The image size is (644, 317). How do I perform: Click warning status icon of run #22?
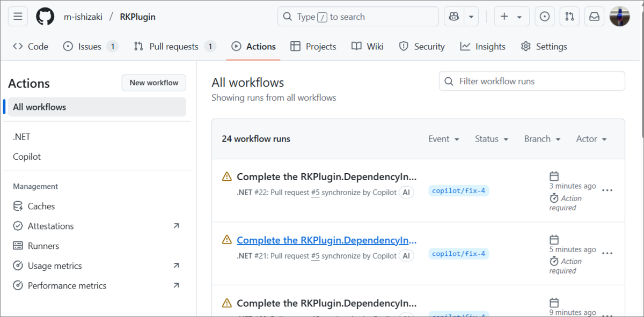click(227, 176)
